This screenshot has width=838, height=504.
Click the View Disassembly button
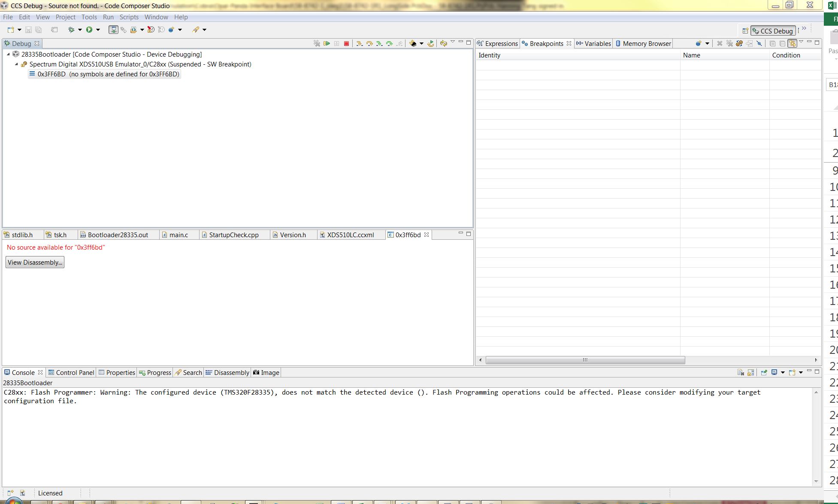click(35, 263)
